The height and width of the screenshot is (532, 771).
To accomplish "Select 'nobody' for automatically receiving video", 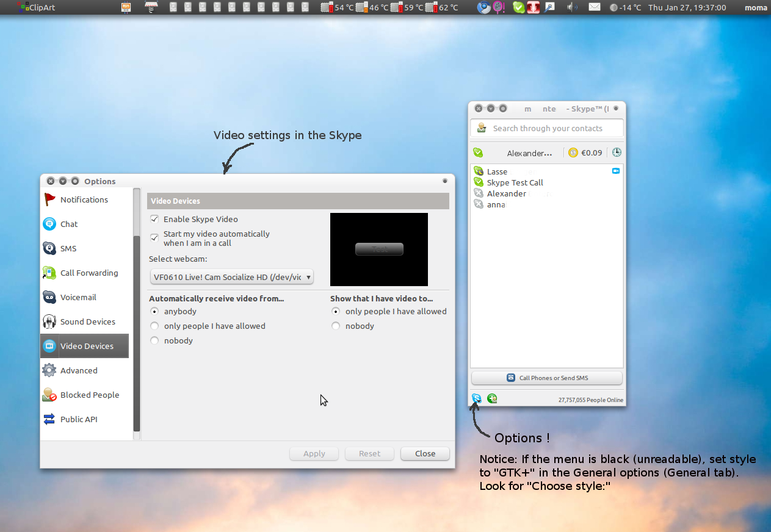I will click(154, 341).
